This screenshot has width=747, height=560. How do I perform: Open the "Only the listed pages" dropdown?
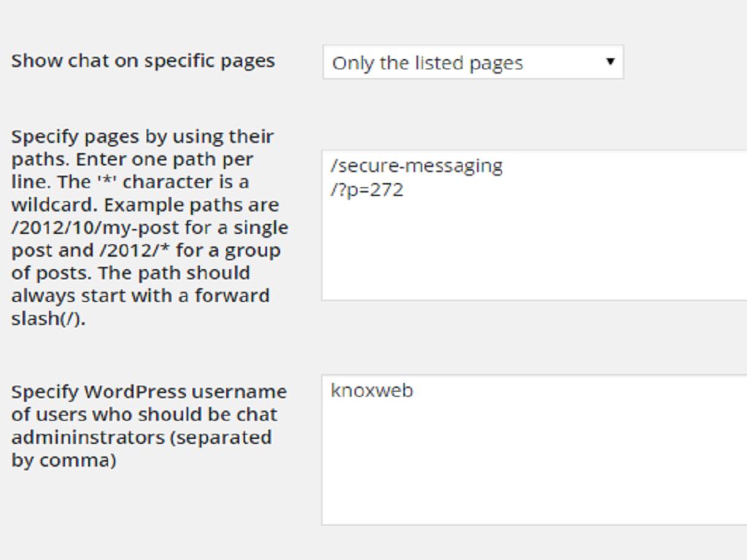tap(471, 63)
